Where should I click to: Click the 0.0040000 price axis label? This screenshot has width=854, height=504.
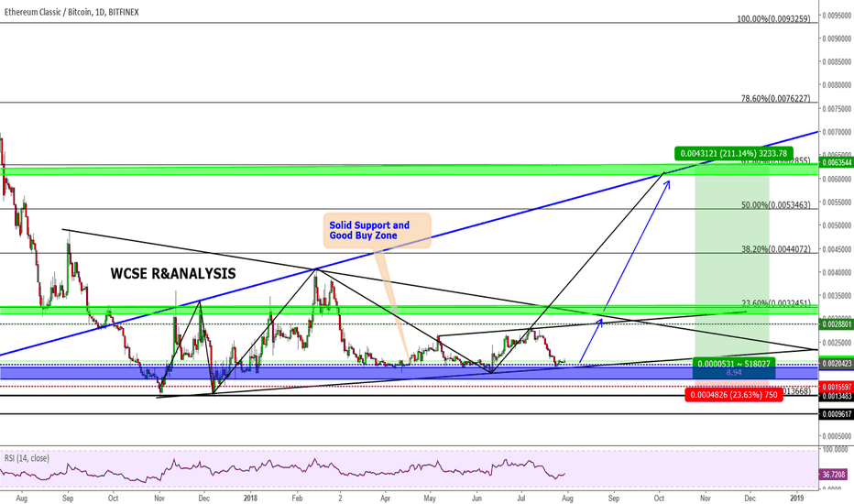tap(837, 272)
